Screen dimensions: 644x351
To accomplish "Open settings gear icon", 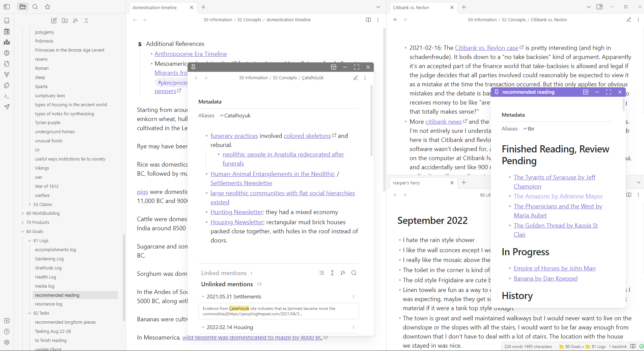I will point(7,342).
